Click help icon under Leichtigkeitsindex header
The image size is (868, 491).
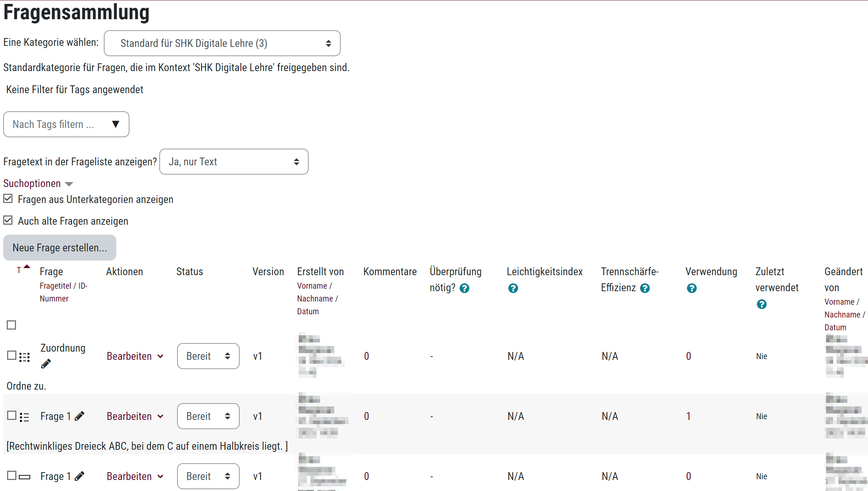click(513, 288)
